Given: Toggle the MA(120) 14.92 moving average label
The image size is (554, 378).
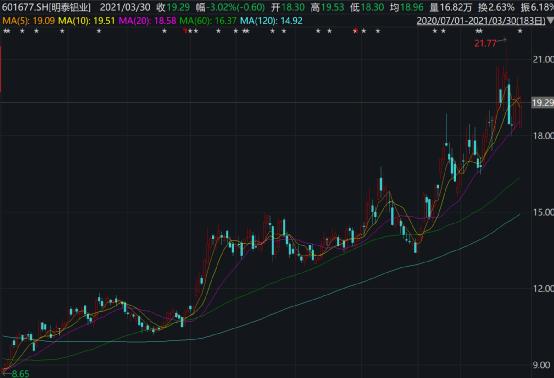Looking at the screenshot, I should point(271,21).
